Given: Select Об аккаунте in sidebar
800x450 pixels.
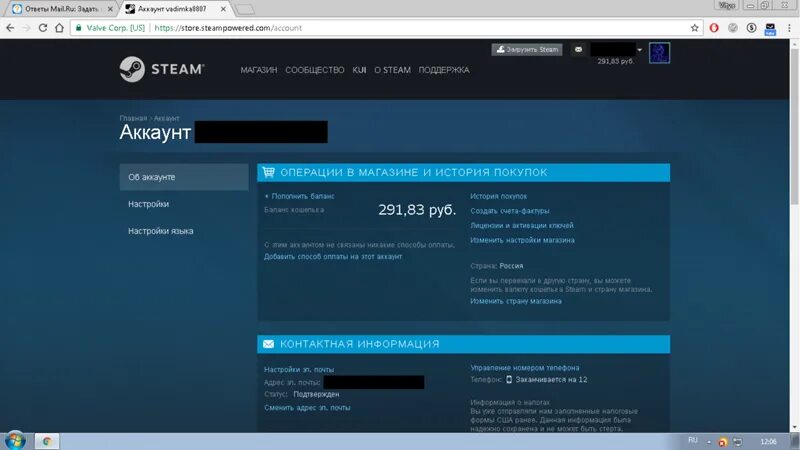Looking at the screenshot, I should click(x=184, y=177).
